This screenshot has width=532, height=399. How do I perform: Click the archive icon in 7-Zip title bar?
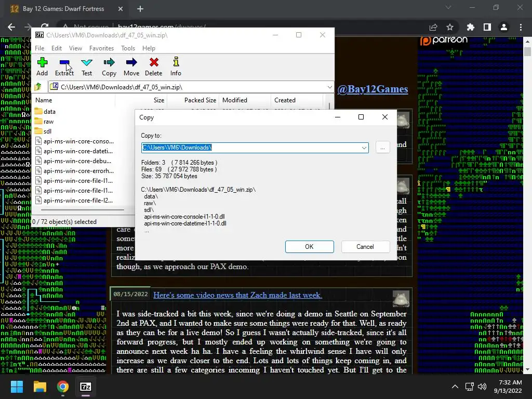[x=39, y=35]
